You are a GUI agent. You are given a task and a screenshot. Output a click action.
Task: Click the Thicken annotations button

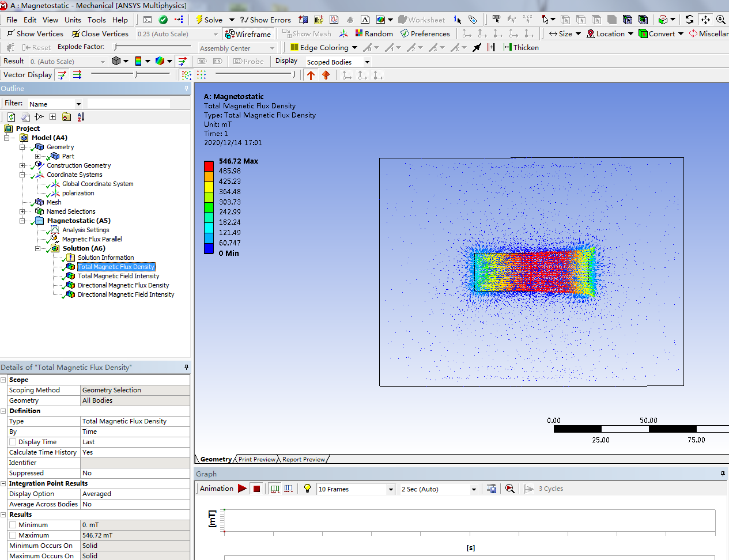[x=521, y=47]
